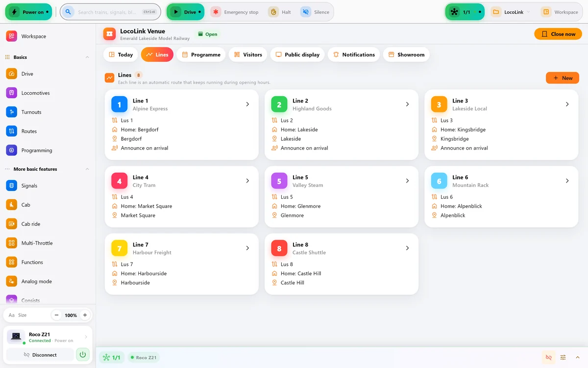Click the Roco Z21 chip in the status bar
Screen dimensions: 588x368
tap(144, 358)
